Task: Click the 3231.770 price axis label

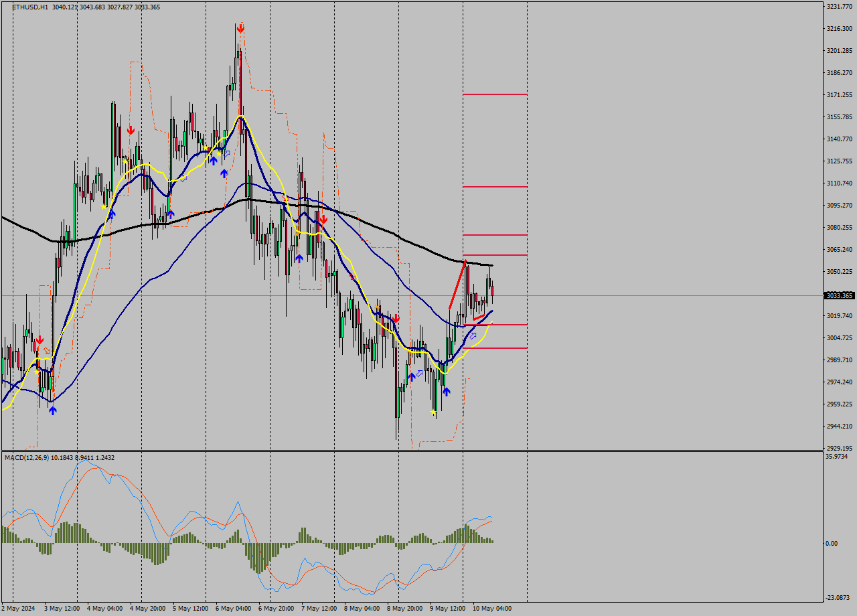Action: tap(840, 7)
